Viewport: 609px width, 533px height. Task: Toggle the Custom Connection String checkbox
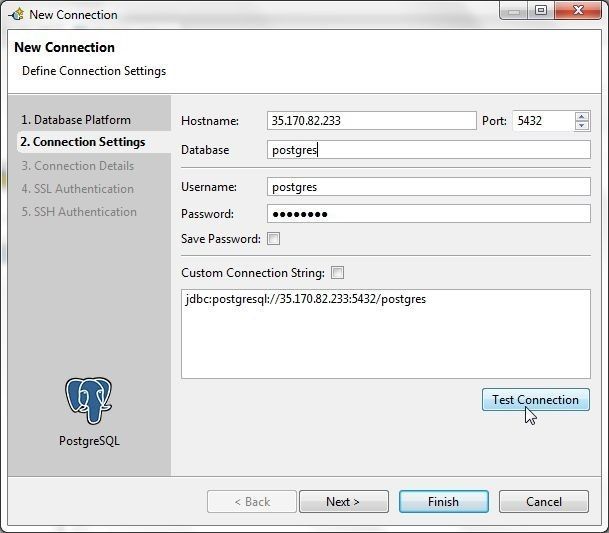click(337, 273)
